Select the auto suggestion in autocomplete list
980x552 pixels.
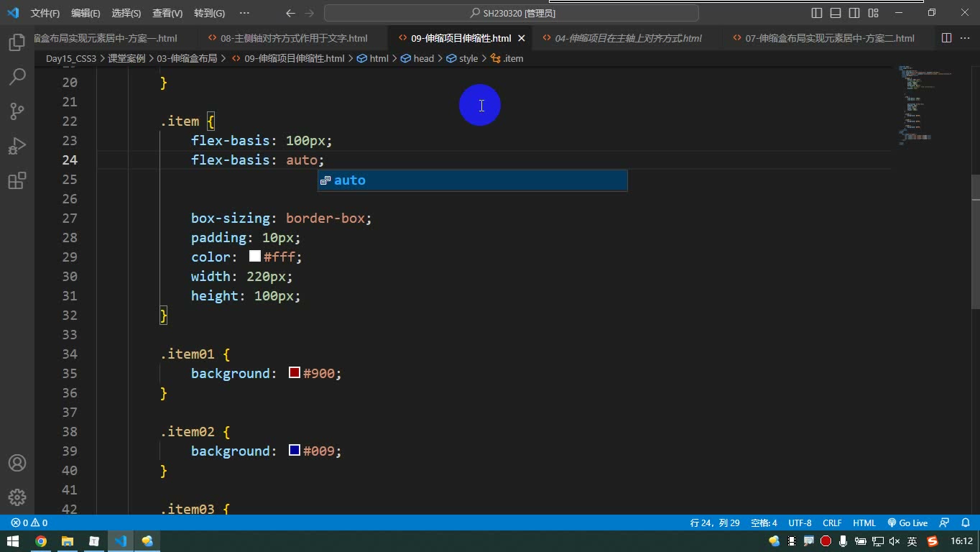click(x=473, y=180)
